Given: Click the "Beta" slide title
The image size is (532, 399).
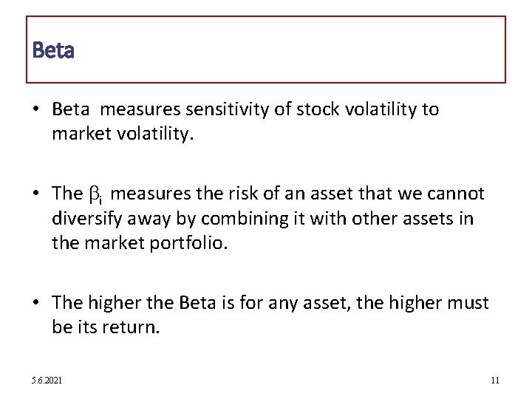Looking at the screenshot, I should (x=53, y=51).
